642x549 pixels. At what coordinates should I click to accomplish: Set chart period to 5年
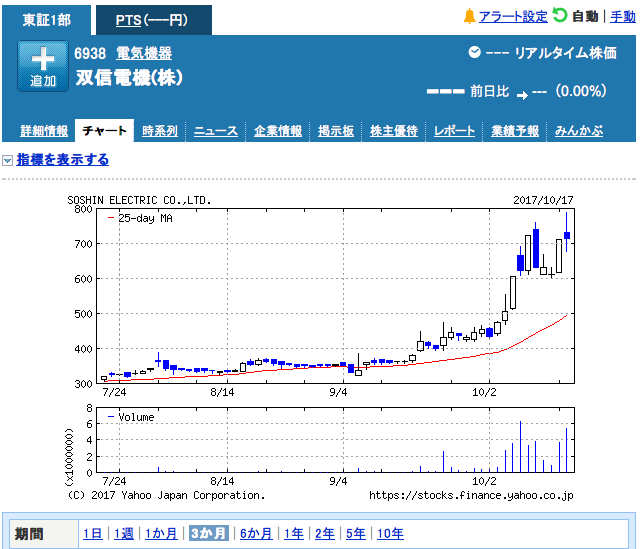click(x=356, y=533)
